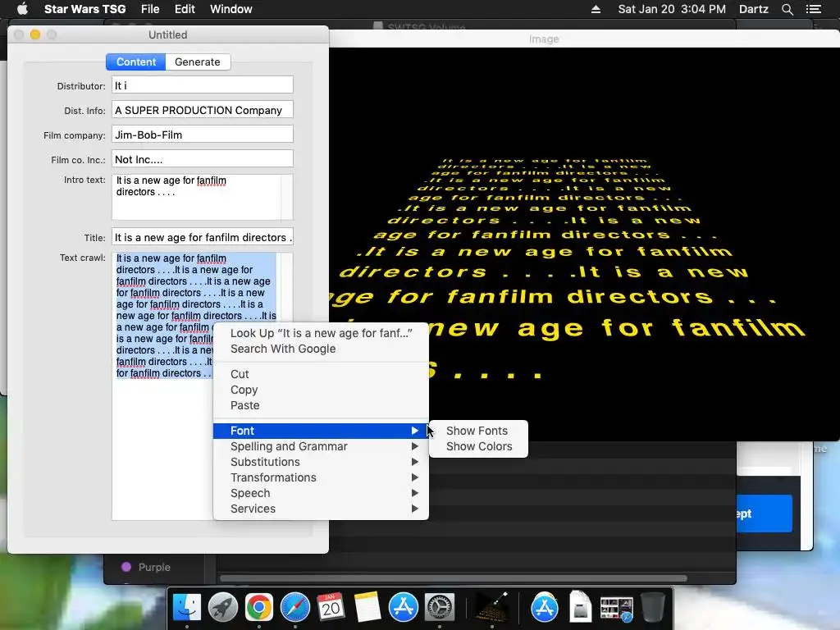Open the Applications folder stack in Dock
The height and width of the screenshot is (630, 840).
click(545, 608)
